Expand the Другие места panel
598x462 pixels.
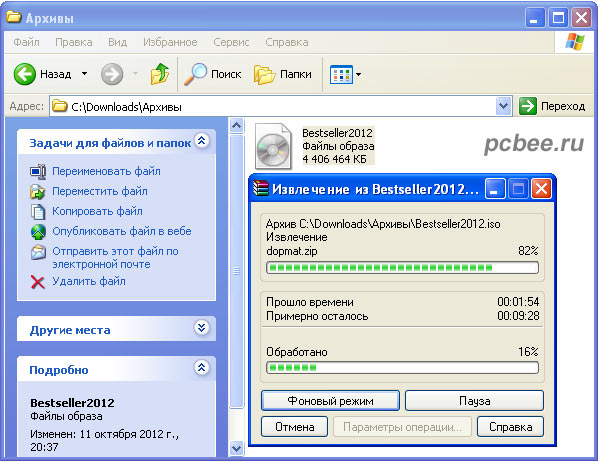click(201, 328)
